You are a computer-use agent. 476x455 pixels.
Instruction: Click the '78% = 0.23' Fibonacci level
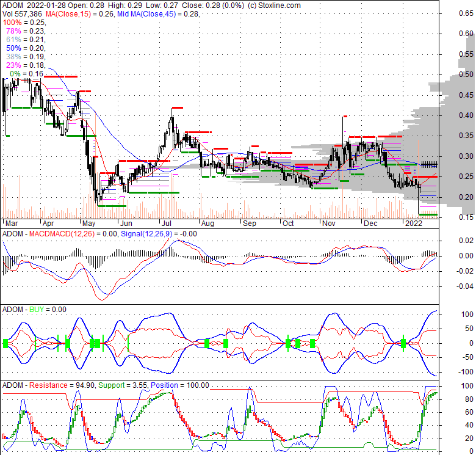[x=26, y=31]
